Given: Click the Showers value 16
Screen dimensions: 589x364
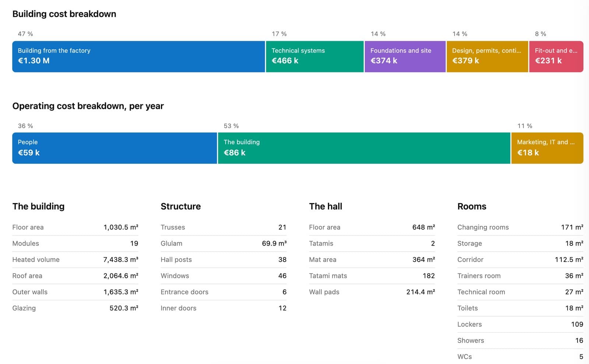Looking at the screenshot, I should (x=579, y=340).
